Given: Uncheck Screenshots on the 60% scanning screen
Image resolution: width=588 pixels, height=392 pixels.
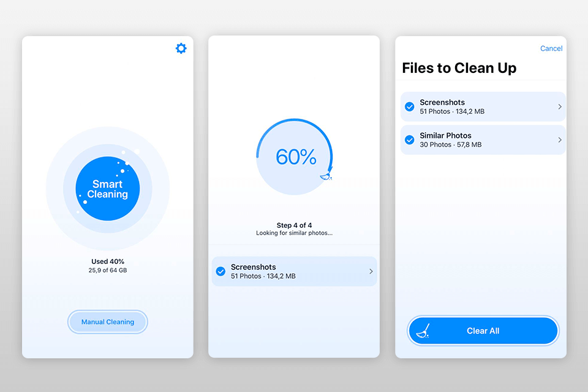Looking at the screenshot, I should pos(221,271).
